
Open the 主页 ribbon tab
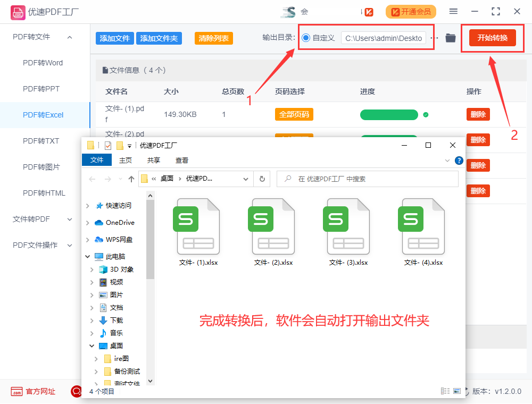125,161
